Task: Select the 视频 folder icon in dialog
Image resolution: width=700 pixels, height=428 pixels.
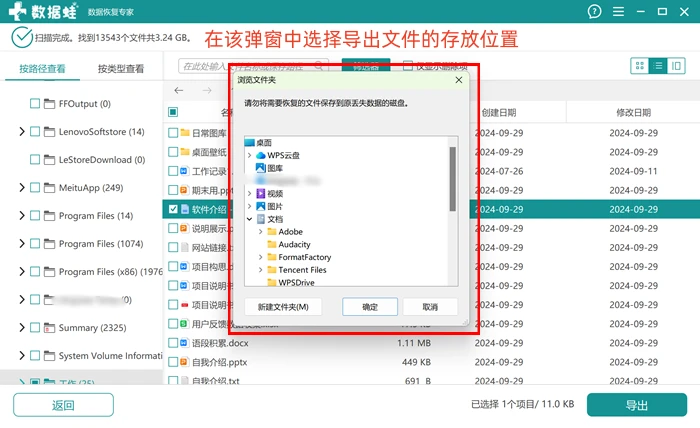Action: (261, 193)
